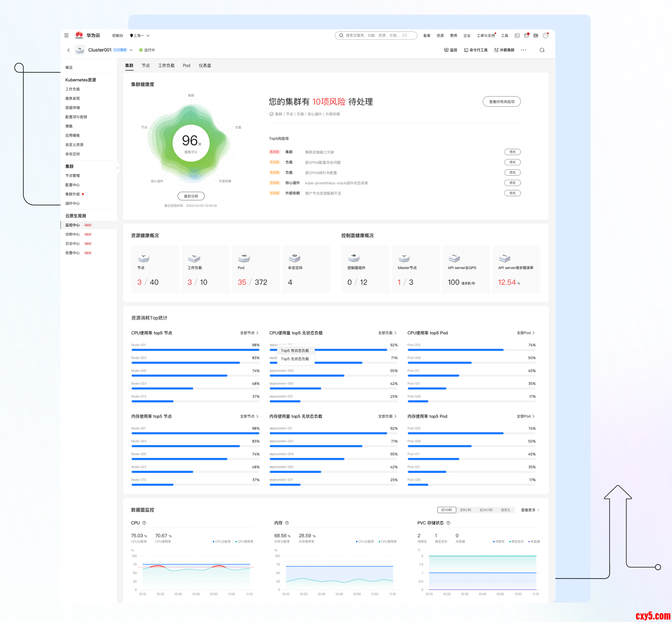Click the refresh icon in cluster header
Image resolution: width=672 pixels, height=622 pixels.
(x=542, y=50)
